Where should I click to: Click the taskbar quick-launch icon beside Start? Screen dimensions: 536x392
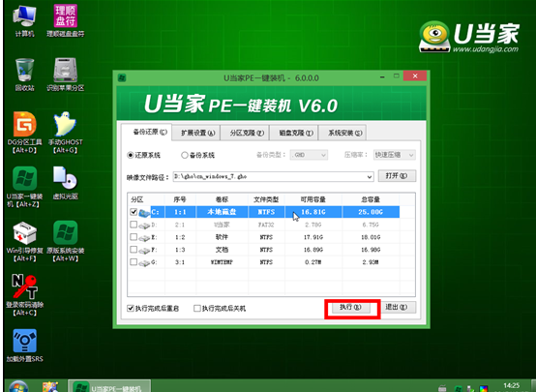(50, 386)
